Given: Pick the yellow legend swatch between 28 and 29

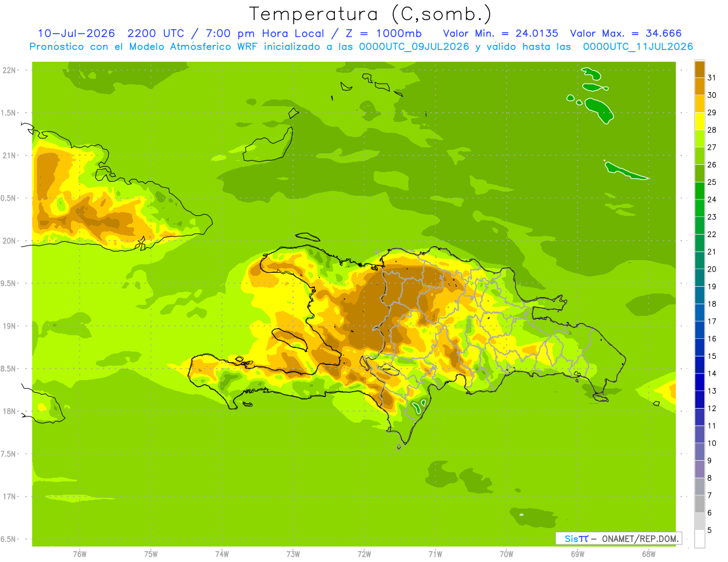Looking at the screenshot, I should (x=699, y=121).
